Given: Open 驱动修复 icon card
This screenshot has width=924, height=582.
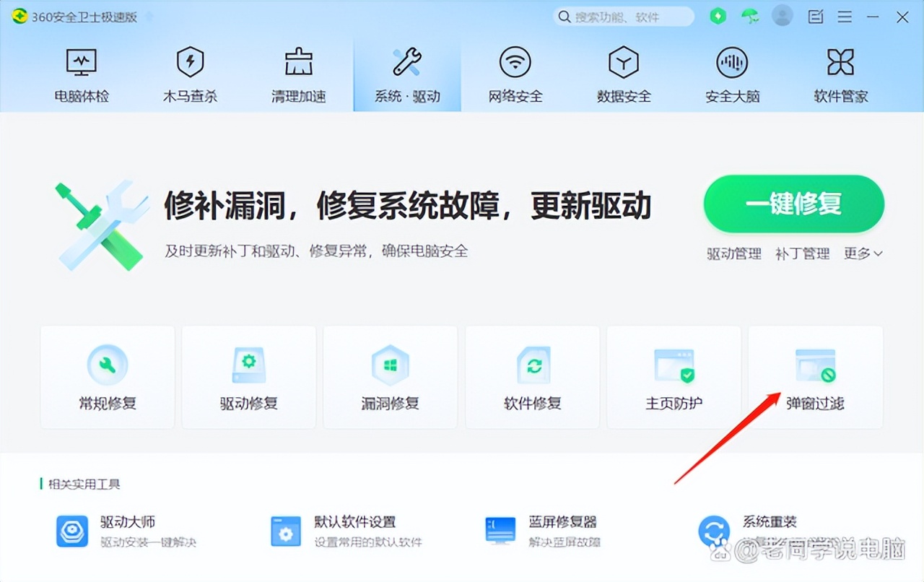Looking at the screenshot, I should click(x=249, y=377).
